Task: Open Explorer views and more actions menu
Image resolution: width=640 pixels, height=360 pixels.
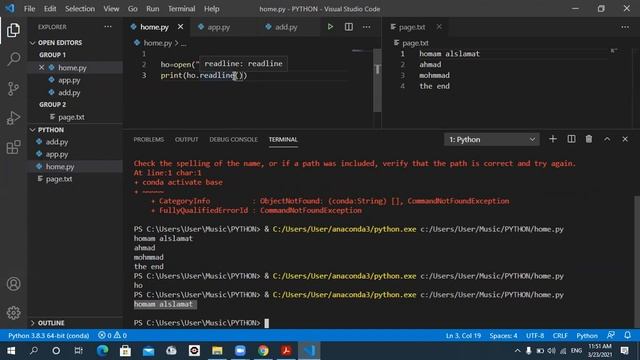Action: pyautogui.click(x=108, y=27)
